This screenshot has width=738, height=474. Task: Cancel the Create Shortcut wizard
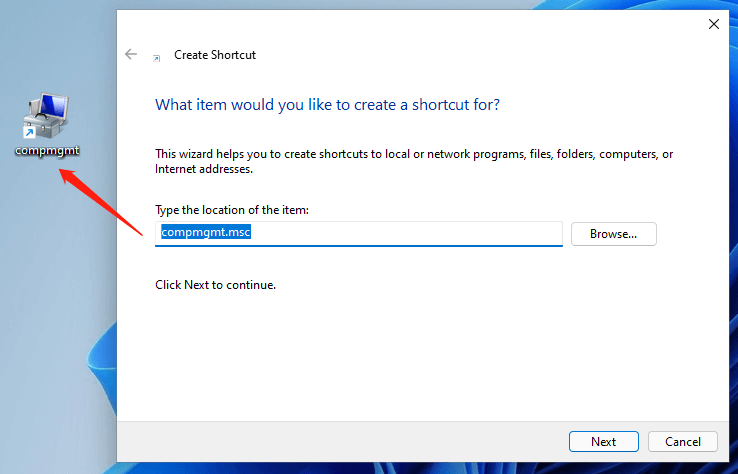tap(682, 442)
